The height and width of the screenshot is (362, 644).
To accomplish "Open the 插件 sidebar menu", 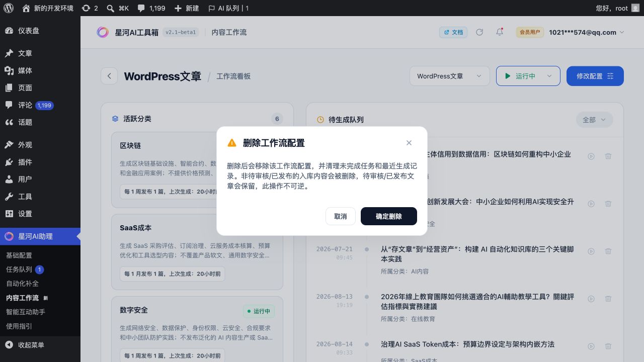I will coord(40,162).
